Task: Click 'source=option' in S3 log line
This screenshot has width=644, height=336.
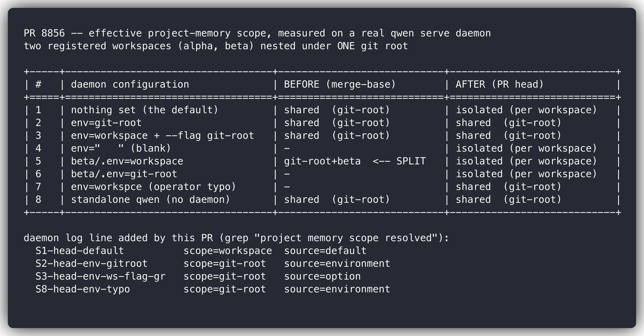Action: [x=323, y=276]
